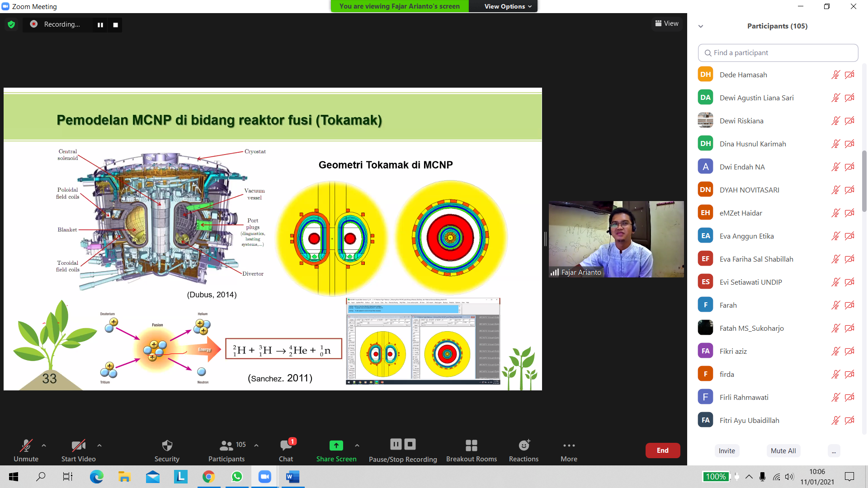Open the participants panel ellipsis menu
868x488 pixels.
834,451
